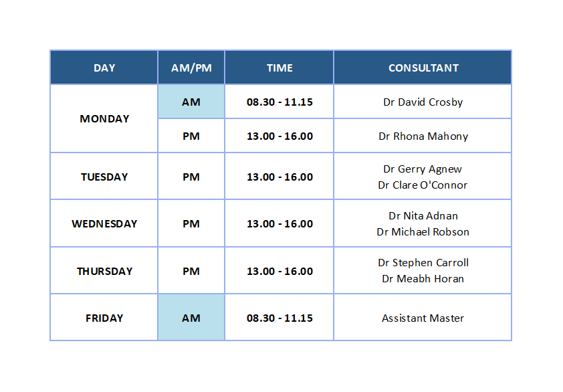Click Dr Stephen Carroll's name
The width and height of the screenshot is (563, 392).
click(423, 263)
